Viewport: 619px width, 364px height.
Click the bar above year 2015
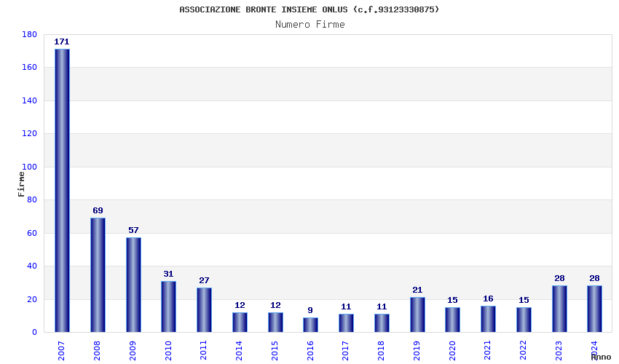click(275, 323)
